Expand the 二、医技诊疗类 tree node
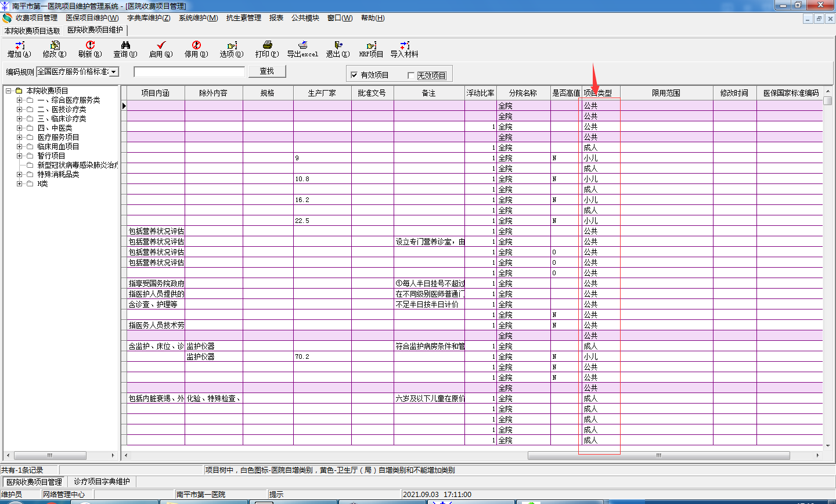 (x=19, y=109)
